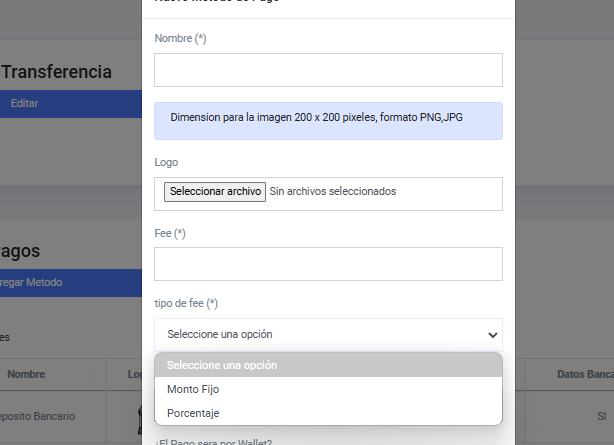Click the Logo label above file selector
Screen dimensions: 614x445
[x=166, y=162]
